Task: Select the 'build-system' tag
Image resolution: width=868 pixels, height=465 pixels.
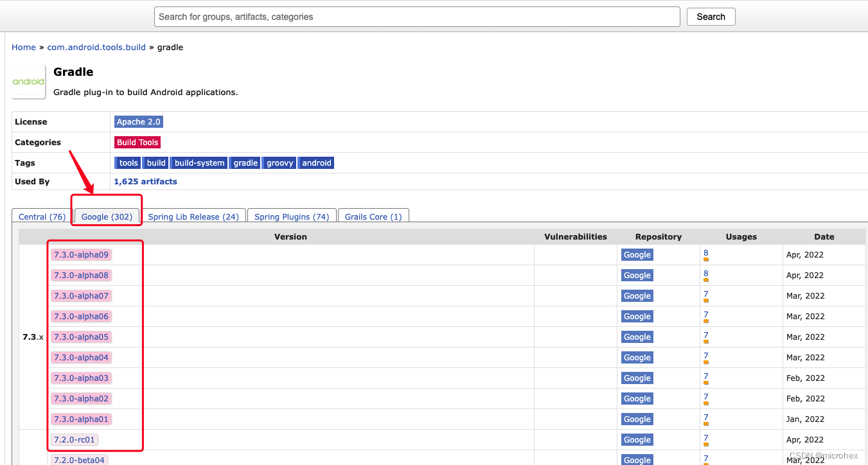Action: click(200, 163)
